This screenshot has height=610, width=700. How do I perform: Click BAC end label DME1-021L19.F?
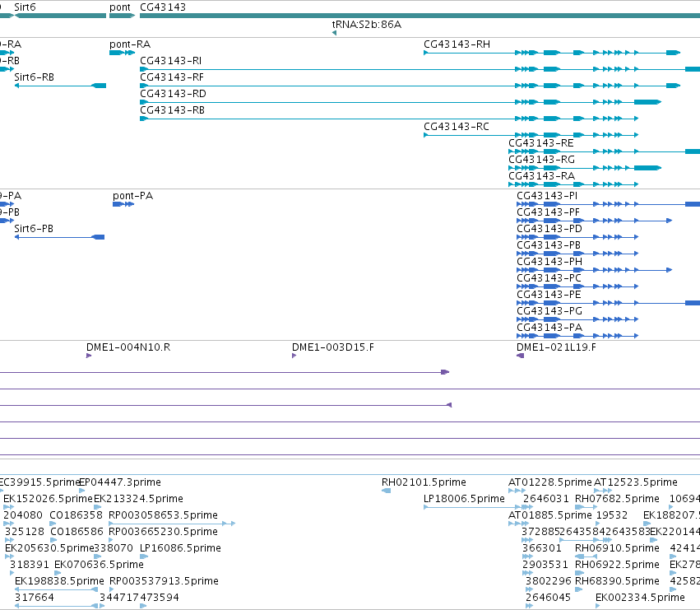click(556, 347)
